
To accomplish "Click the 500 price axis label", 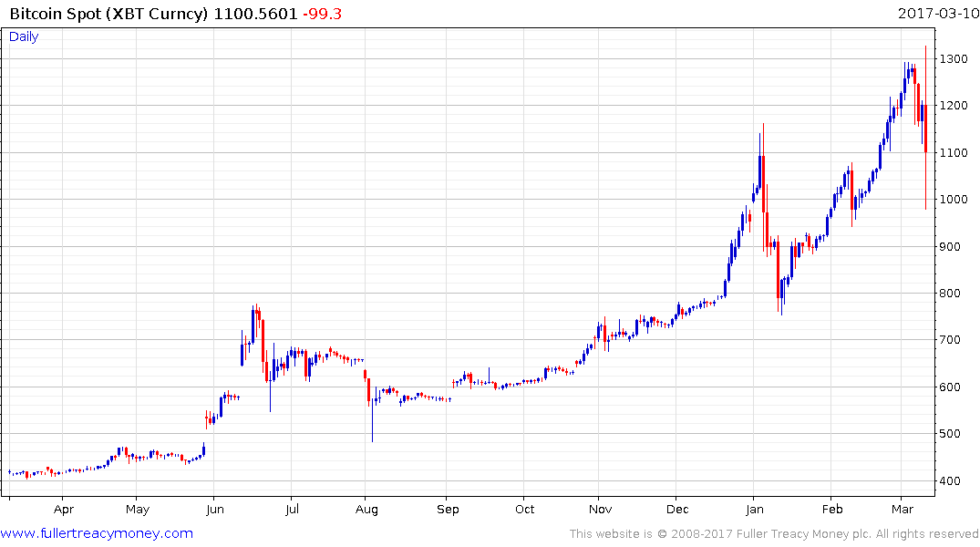I will pyautogui.click(x=950, y=434).
